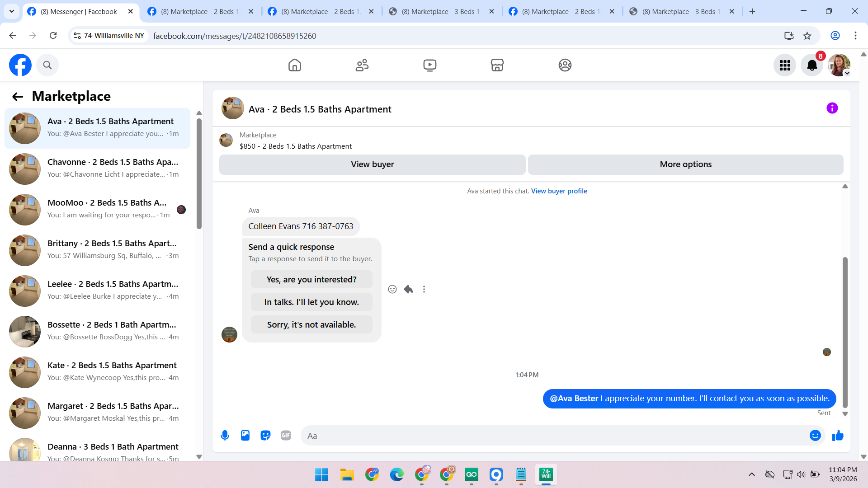
Task: Attach a photo using image icon
Action: pyautogui.click(x=245, y=436)
